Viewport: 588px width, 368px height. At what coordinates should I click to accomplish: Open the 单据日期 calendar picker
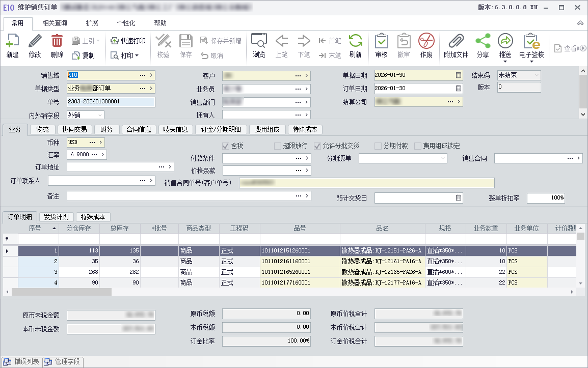click(x=458, y=75)
